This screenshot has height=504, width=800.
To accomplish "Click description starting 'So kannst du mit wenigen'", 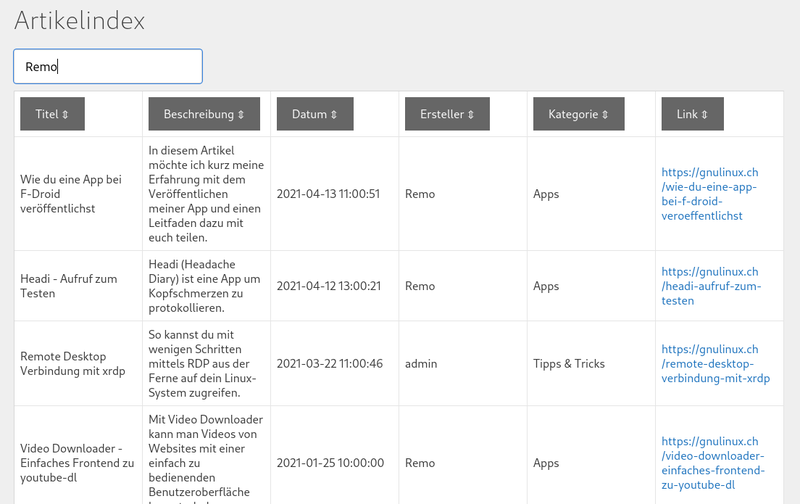I will point(202,364).
